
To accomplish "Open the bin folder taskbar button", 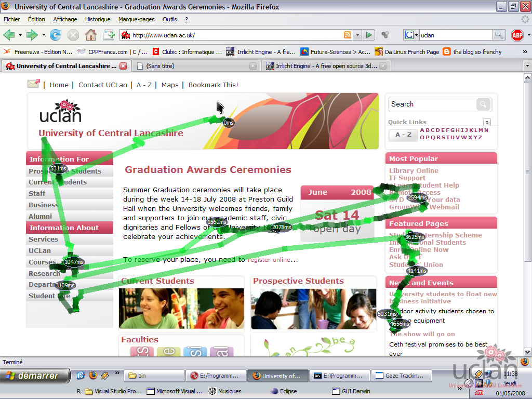I will [155, 376].
